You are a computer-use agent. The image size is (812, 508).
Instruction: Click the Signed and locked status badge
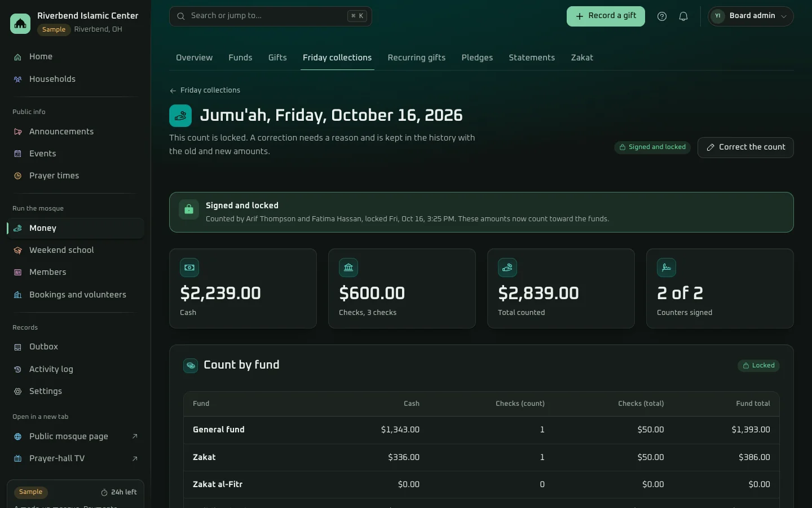point(652,147)
